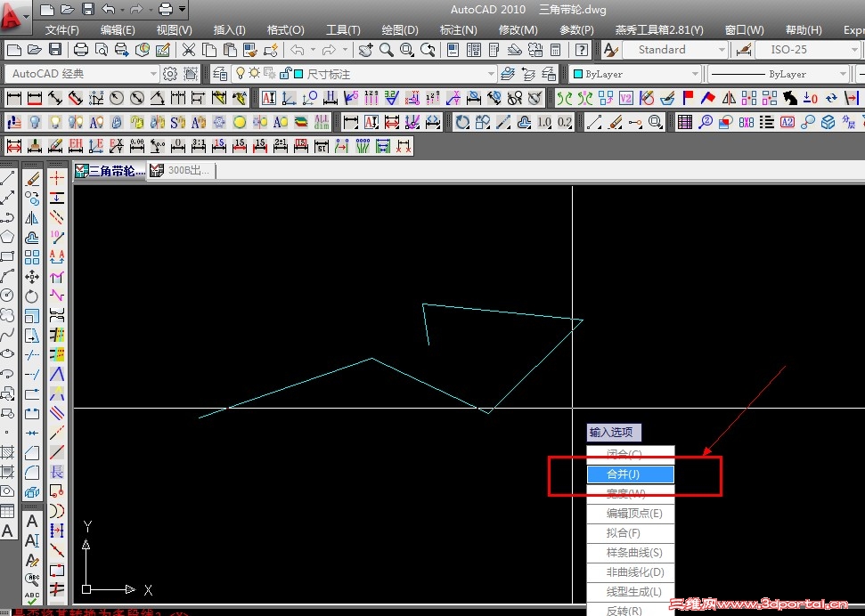Switch to the 三角带轮 drawing tab
The width and height of the screenshot is (865, 616).
coord(110,170)
